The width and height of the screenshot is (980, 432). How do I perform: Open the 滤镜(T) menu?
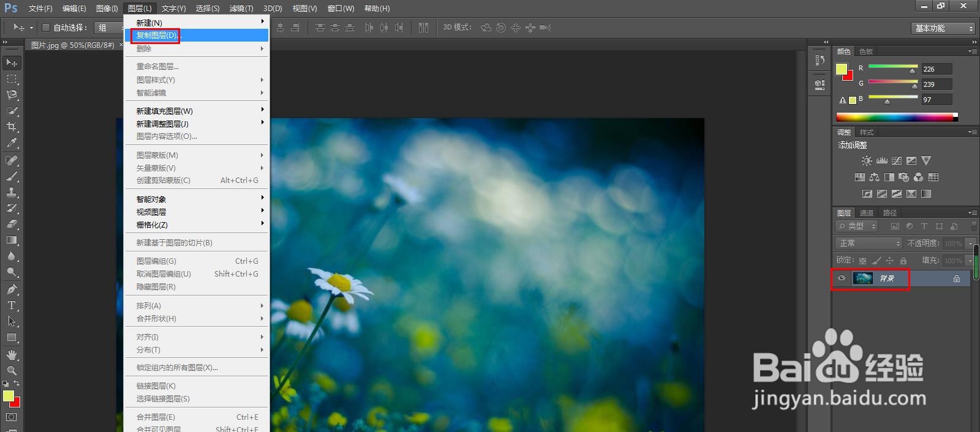(x=241, y=9)
